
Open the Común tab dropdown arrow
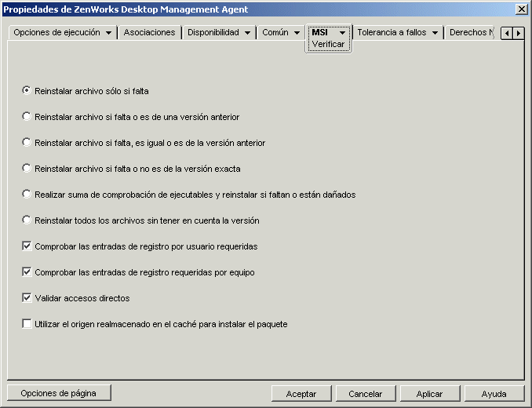point(297,33)
